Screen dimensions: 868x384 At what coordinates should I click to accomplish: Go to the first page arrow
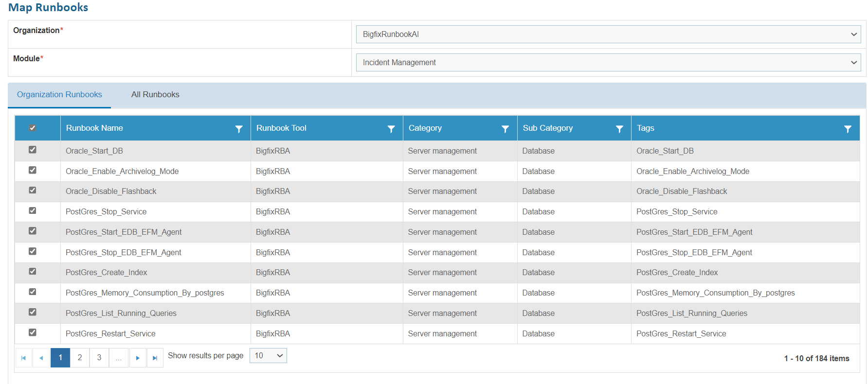click(x=23, y=358)
